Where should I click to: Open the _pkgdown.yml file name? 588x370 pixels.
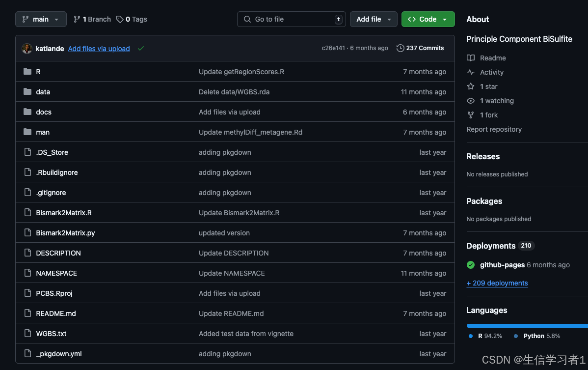tap(59, 354)
